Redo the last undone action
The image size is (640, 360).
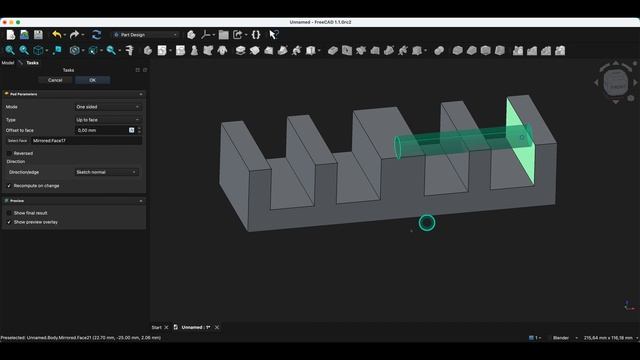point(74,35)
